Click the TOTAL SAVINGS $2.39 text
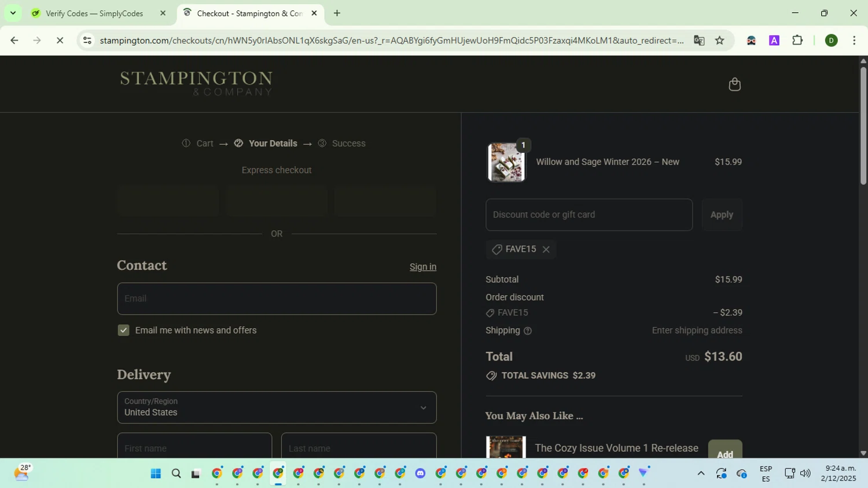Screen dimensions: 868x488 pyautogui.click(x=549, y=376)
